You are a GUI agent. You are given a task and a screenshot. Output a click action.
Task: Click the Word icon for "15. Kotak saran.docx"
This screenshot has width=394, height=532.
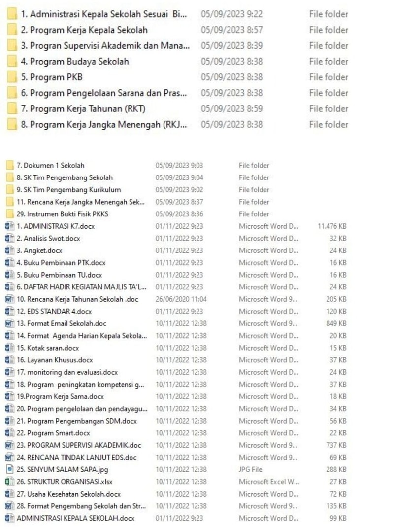[10, 348]
